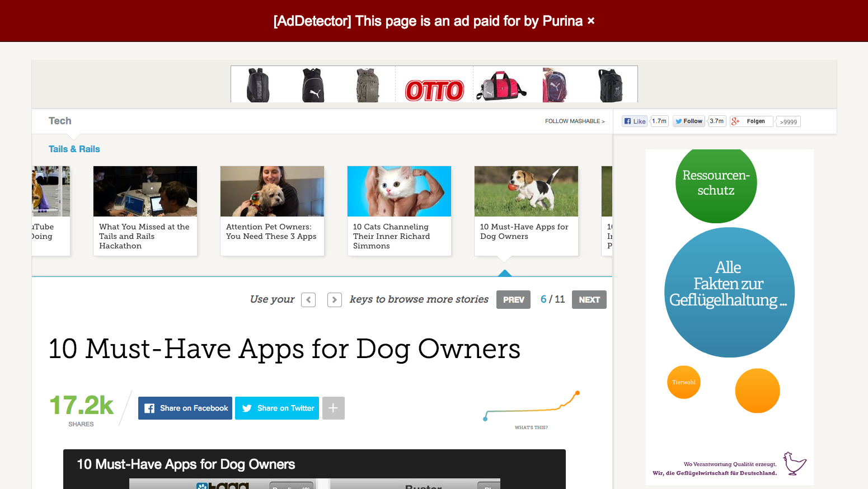Click the 1.7m Facebook like count
Image resolution: width=868 pixels, height=489 pixels.
pyautogui.click(x=659, y=121)
